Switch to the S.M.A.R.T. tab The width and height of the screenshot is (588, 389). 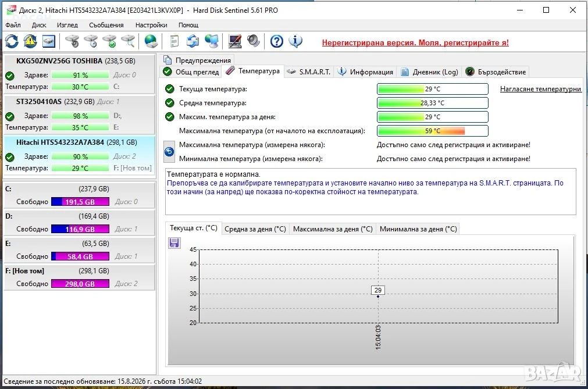308,72
